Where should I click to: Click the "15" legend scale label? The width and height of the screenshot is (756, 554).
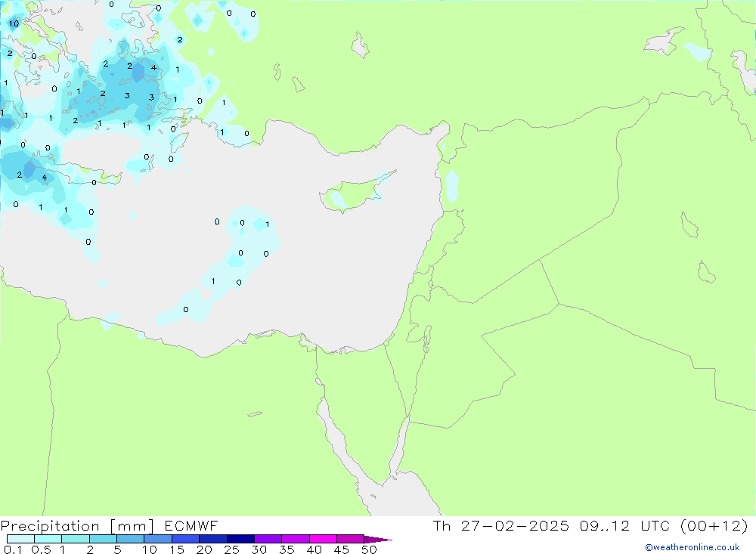(177, 549)
